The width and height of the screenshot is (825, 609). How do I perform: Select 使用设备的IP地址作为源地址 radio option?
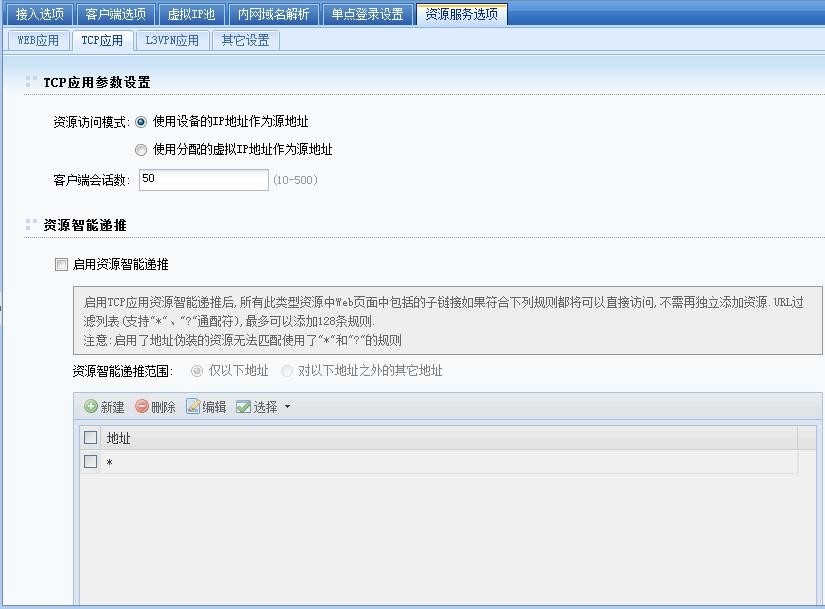141,122
